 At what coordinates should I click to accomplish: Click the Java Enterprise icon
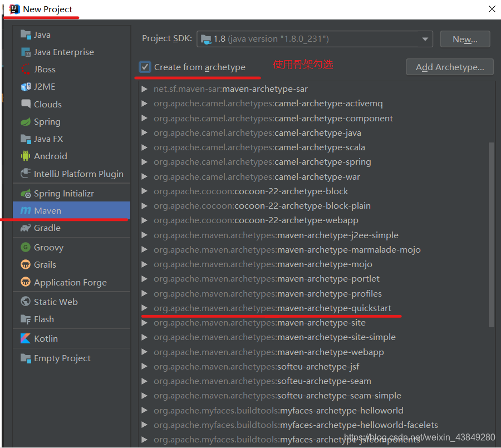(x=26, y=52)
